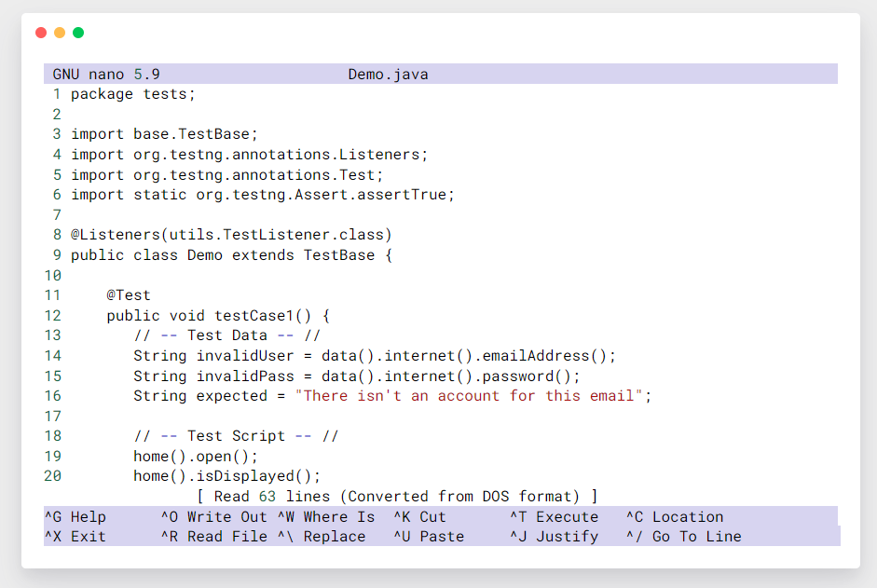The image size is (877, 588).
Task: Click the red close window dot
Action: pyautogui.click(x=41, y=33)
